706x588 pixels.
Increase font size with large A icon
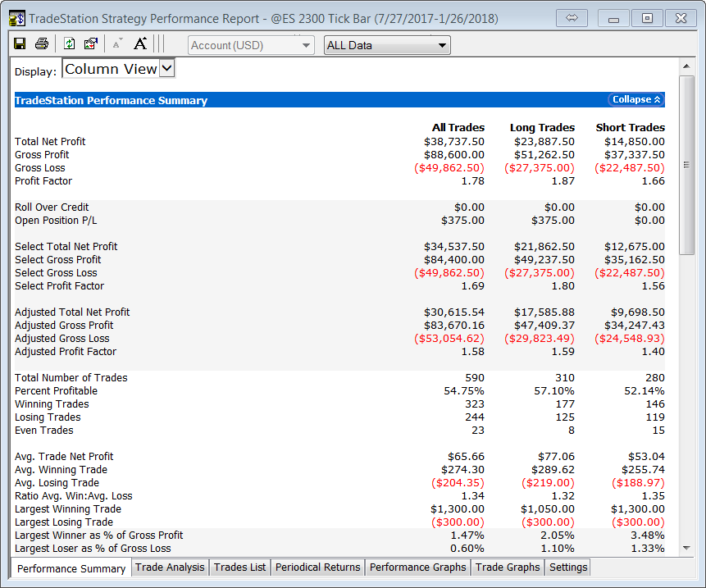coord(140,44)
